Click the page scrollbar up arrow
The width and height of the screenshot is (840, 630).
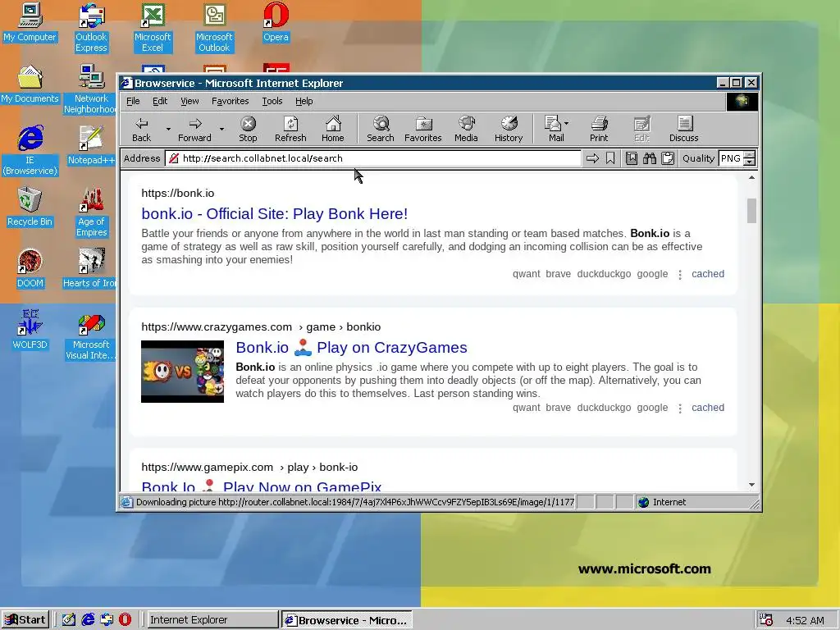(x=751, y=177)
